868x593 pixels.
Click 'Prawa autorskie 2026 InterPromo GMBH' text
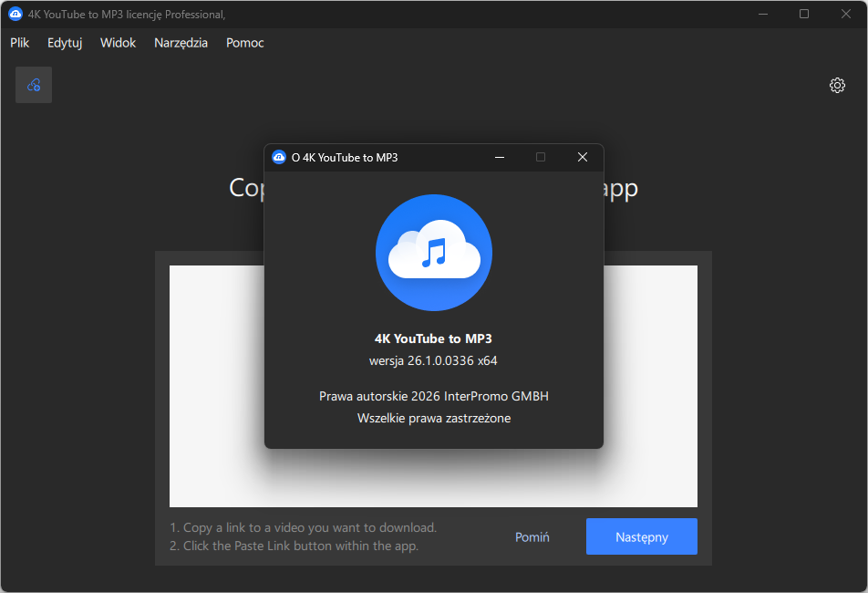[434, 397]
